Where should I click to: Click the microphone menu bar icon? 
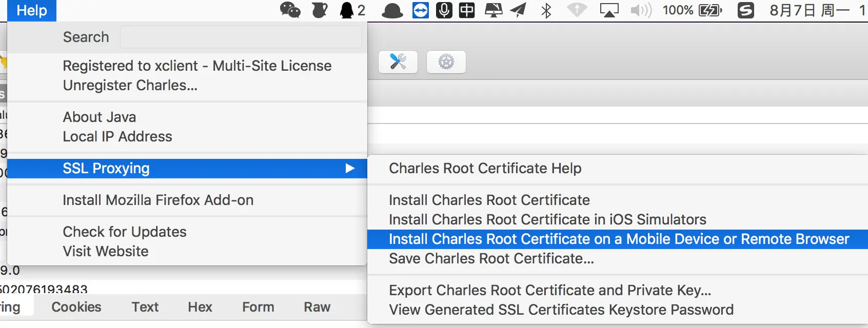pyautogui.click(x=444, y=10)
